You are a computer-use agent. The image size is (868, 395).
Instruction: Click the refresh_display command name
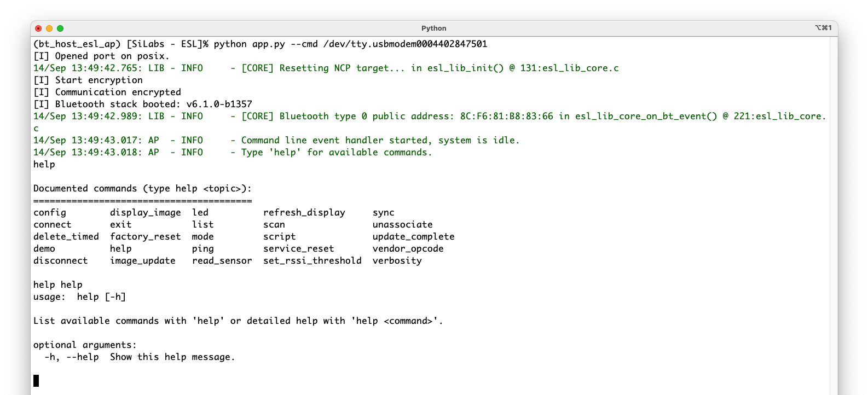[x=304, y=212]
